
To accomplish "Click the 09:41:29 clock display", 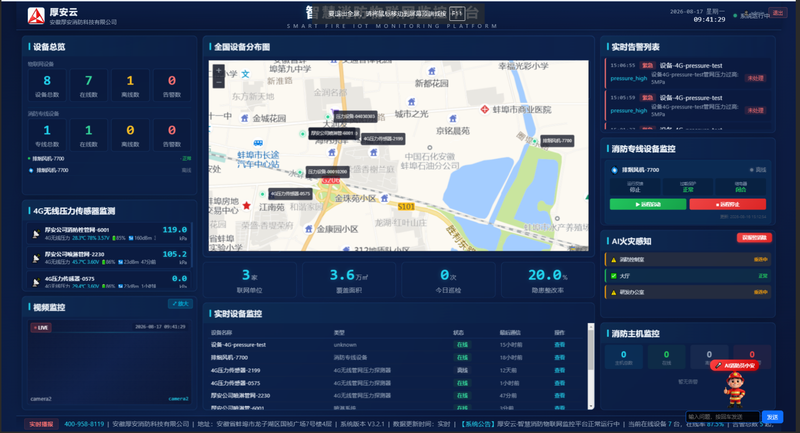I will [x=709, y=19].
